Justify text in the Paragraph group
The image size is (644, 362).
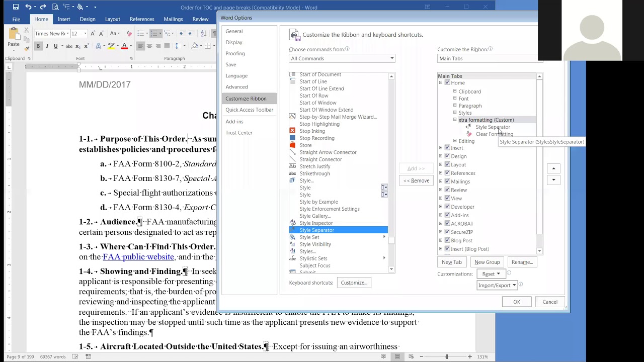pos(167,46)
